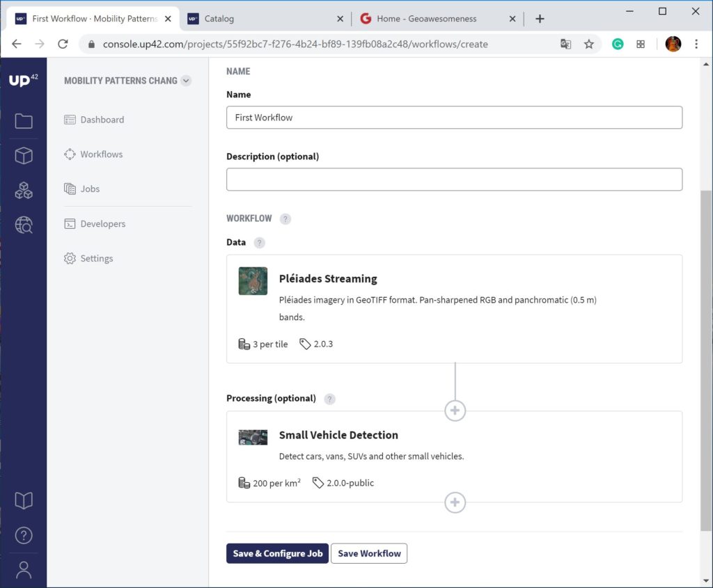713x588 pixels.
Task: Click the Workflows icon in the project menu
Action: pos(70,154)
